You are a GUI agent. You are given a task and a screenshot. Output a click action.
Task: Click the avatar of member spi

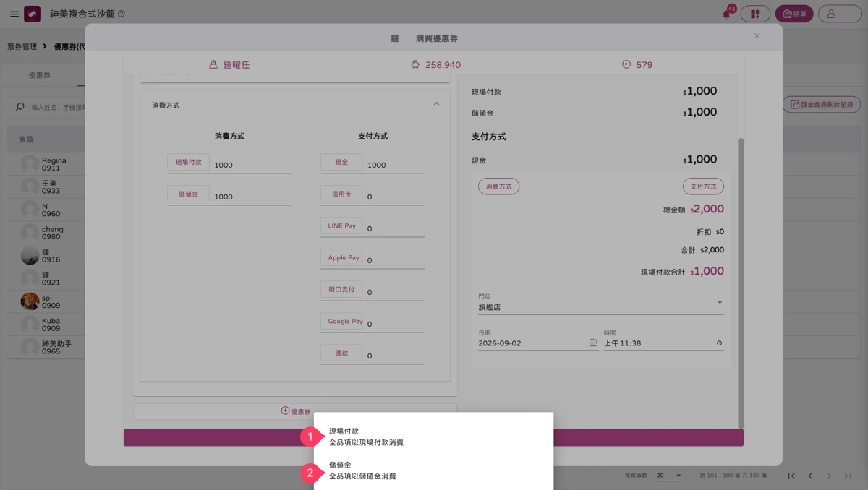coord(30,301)
